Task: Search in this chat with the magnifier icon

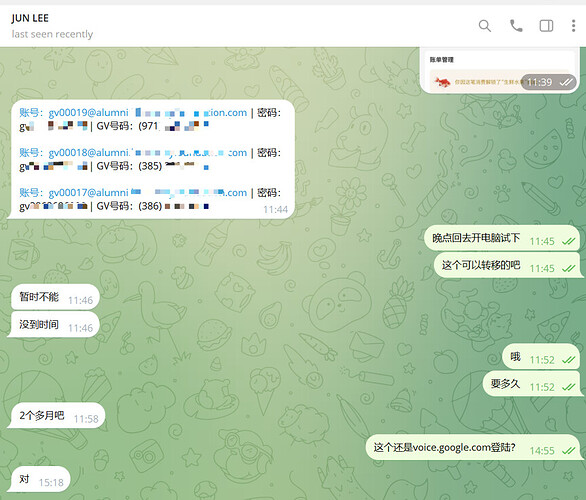Action: 485,26
